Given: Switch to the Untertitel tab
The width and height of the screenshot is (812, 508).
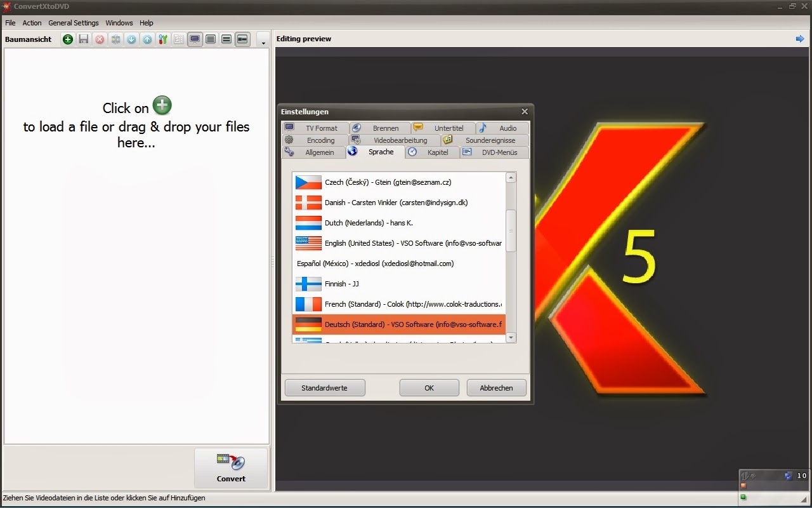Looking at the screenshot, I should coord(443,128).
